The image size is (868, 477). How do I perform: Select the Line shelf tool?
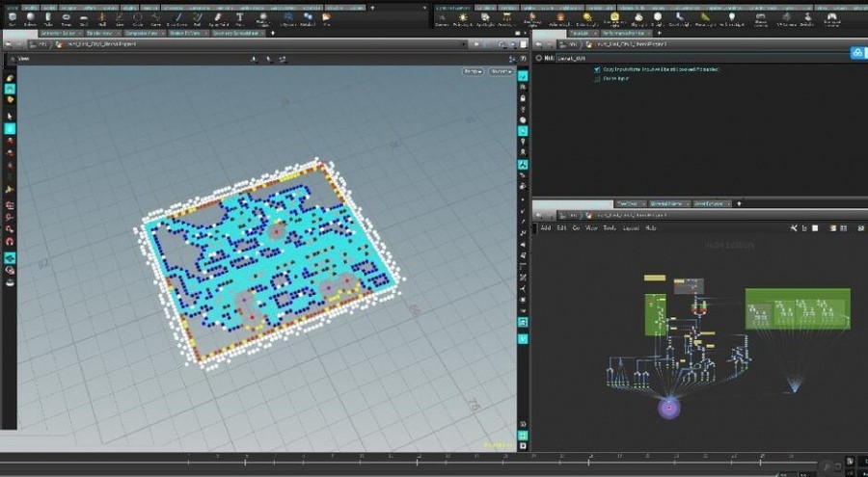pos(120,19)
